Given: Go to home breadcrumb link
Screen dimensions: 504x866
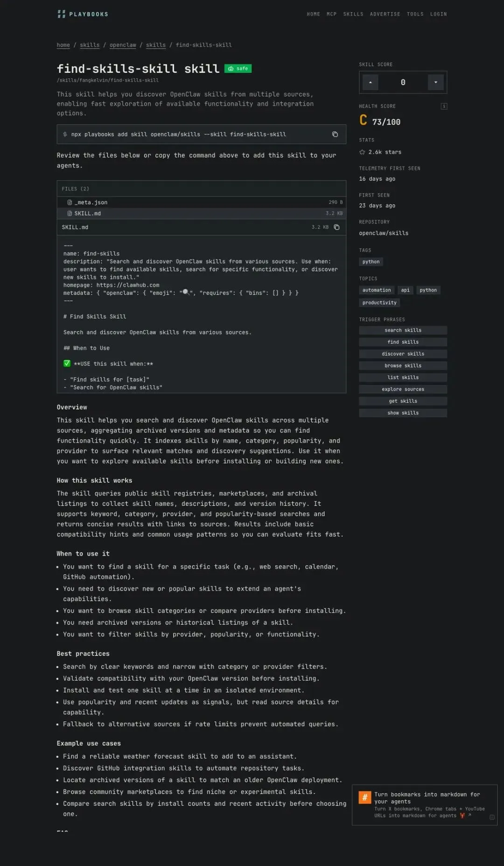Looking at the screenshot, I should [63, 45].
